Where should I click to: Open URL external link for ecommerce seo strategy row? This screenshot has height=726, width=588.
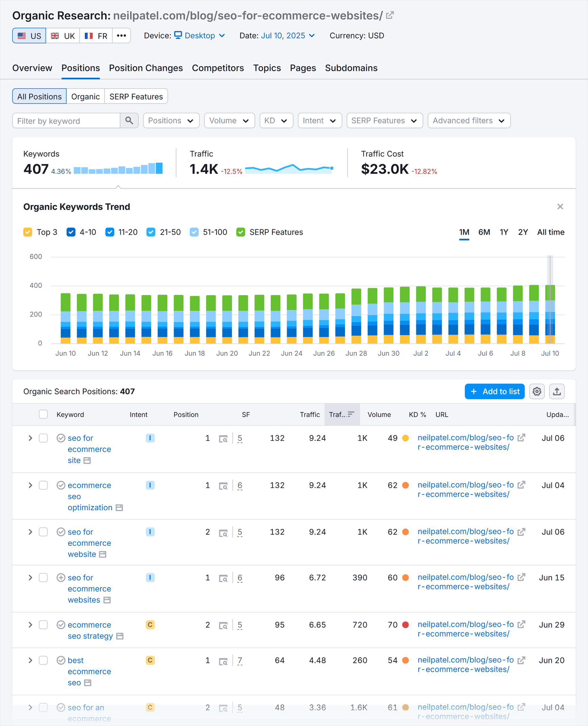tap(521, 624)
